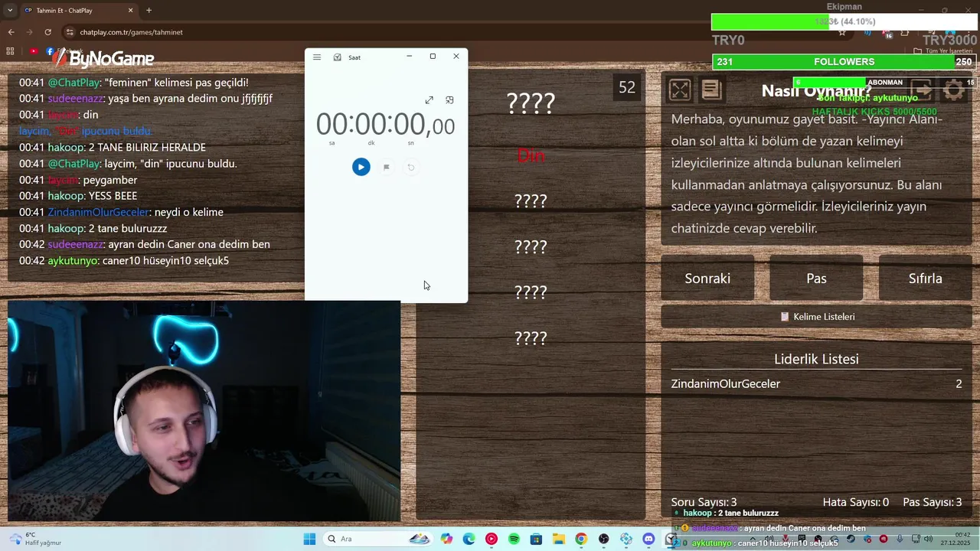Screen dimensions: 980x551
Task: Click the FOLLOWERS goal progress bar
Action: [x=844, y=62]
